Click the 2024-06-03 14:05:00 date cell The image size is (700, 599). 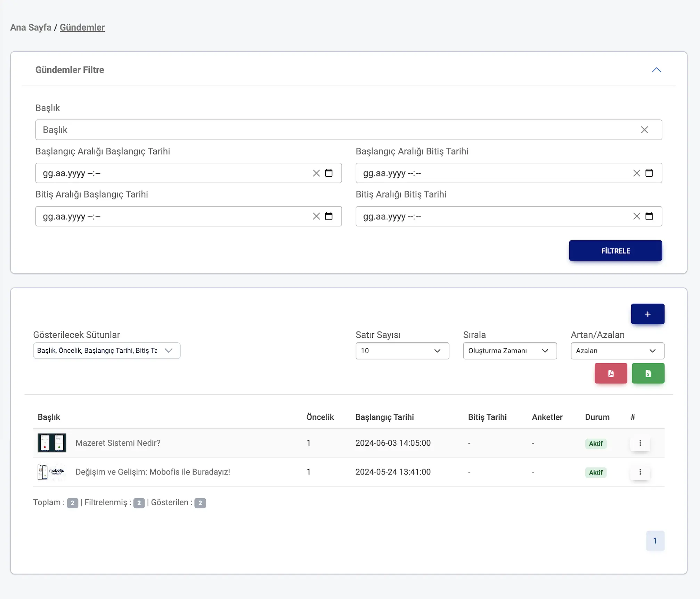[393, 443]
